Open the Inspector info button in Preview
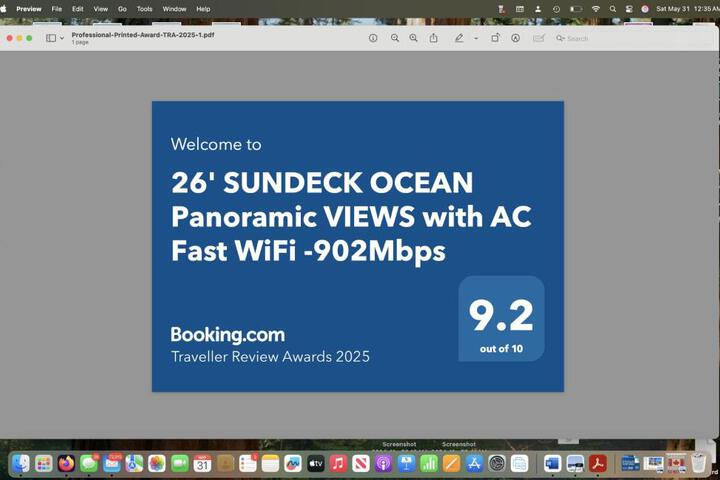Viewport: 720px width, 480px height. coord(373,38)
